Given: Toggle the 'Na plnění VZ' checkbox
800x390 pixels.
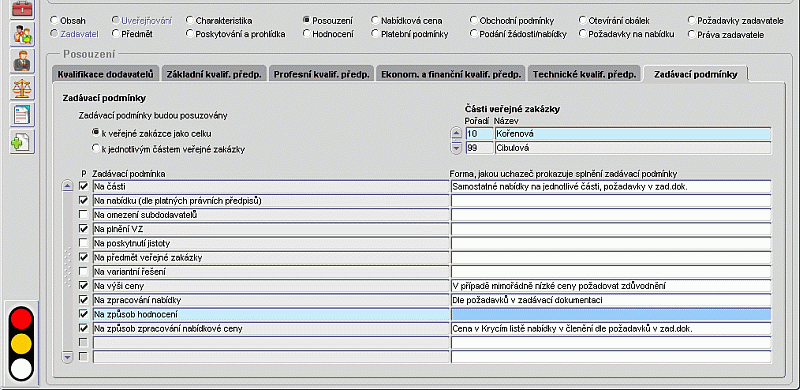Looking at the screenshot, I should tap(84, 229).
